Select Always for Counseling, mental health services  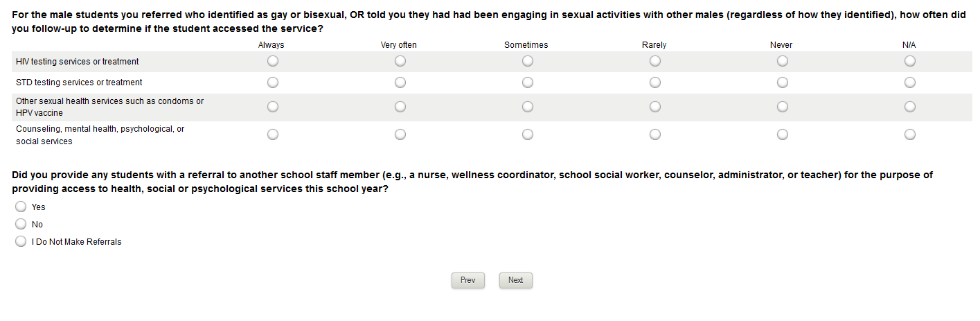click(x=272, y=135)
